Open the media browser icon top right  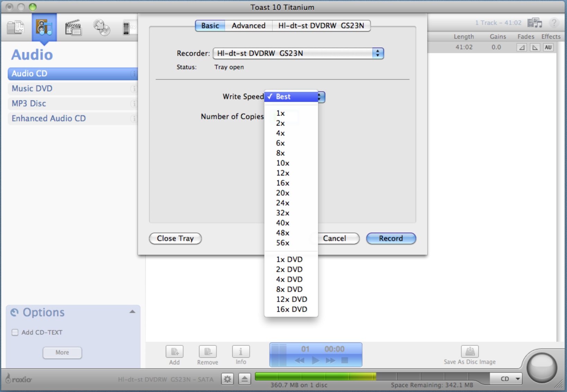point(535,23)
